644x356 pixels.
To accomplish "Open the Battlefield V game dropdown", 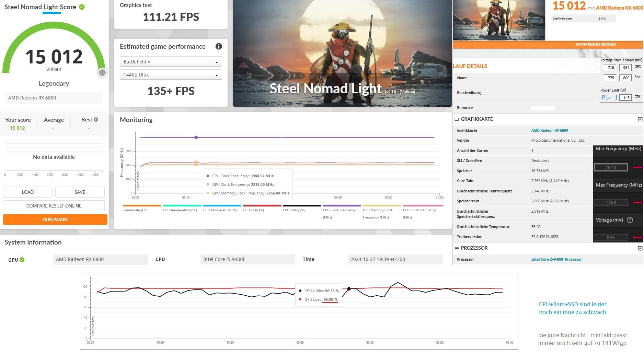I will pyautogui.click(x=171, y=62).
